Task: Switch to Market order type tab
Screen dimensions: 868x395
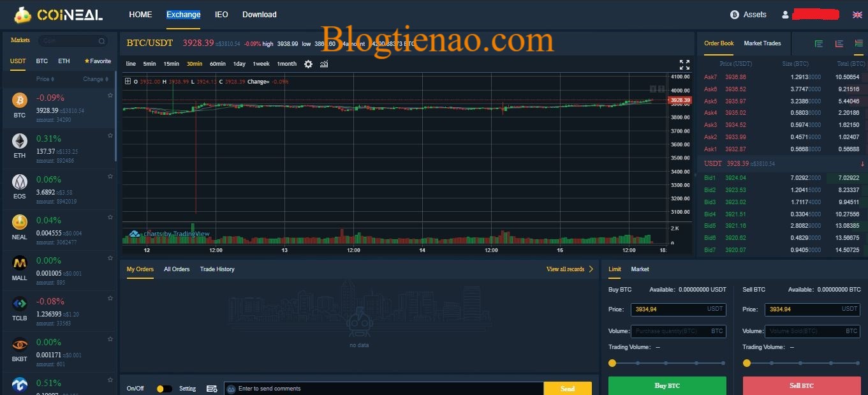Action: point(640,269)
